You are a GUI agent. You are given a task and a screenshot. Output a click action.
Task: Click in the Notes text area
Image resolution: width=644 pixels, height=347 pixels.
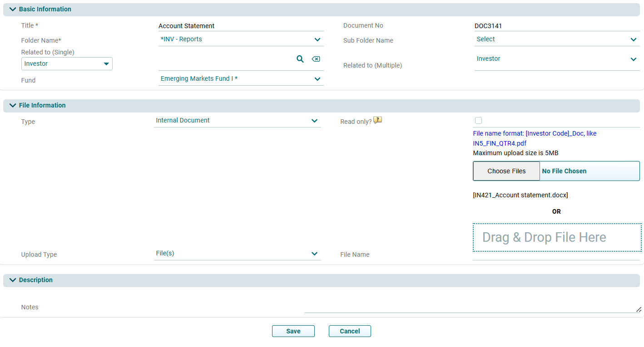click(x=472, y=307)
